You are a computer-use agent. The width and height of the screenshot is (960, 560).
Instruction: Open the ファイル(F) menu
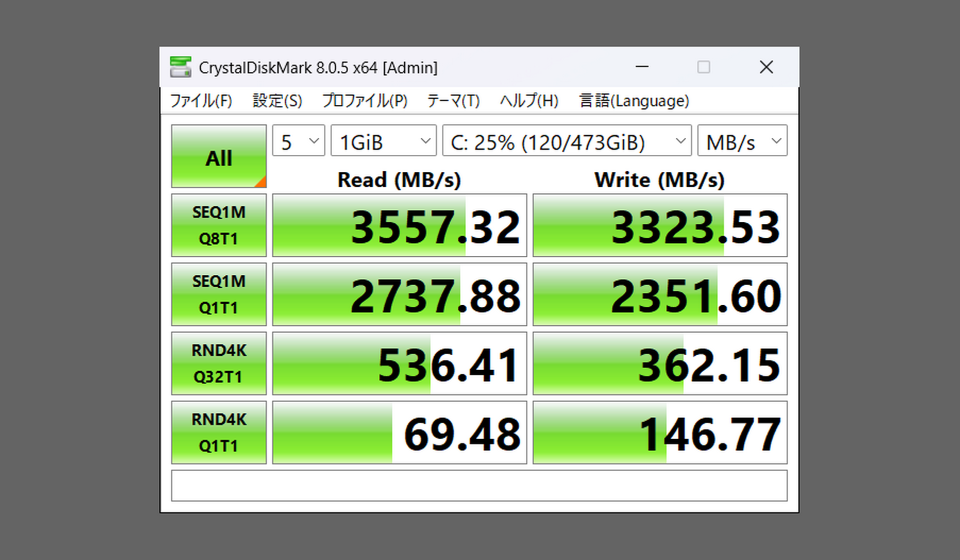201,101
